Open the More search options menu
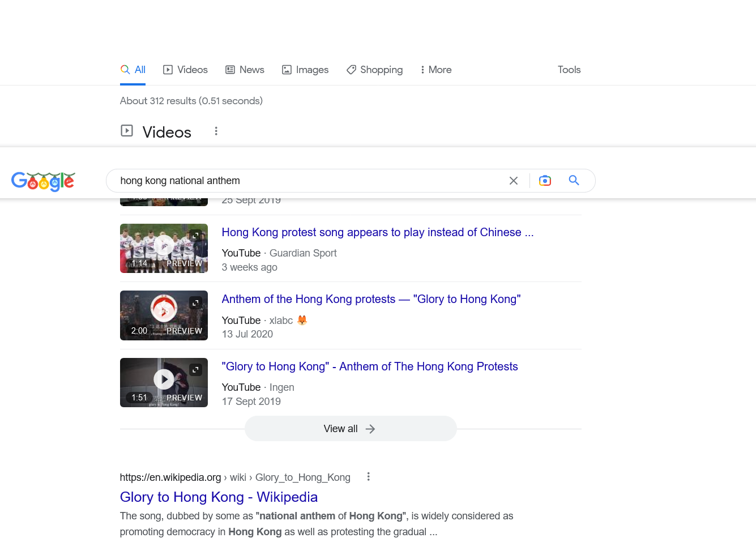The image size is (756, 542). (x=435, y=70)
